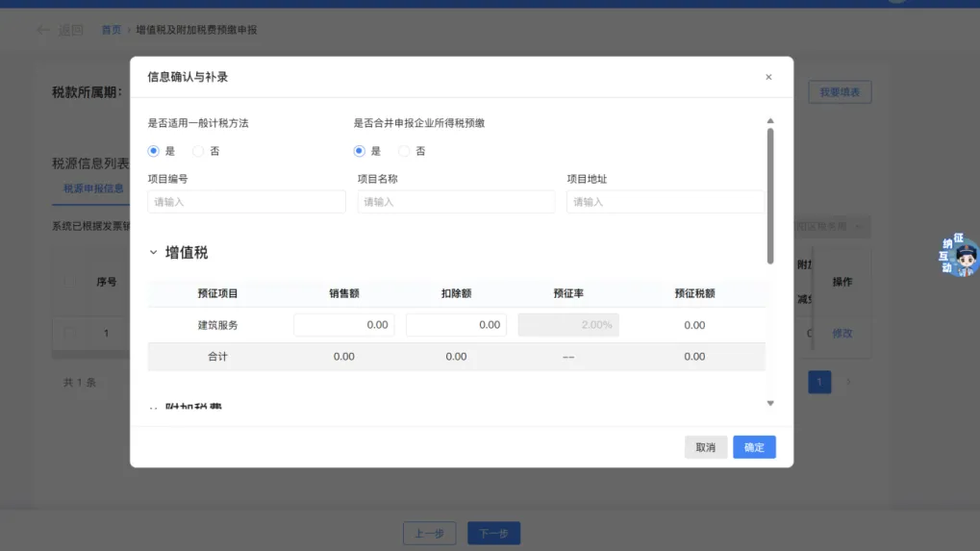The width and height of the screenshot is (980, 551).
Task: Click the dialog scrollbar up arrow
Action: click(x=770, y=120)
